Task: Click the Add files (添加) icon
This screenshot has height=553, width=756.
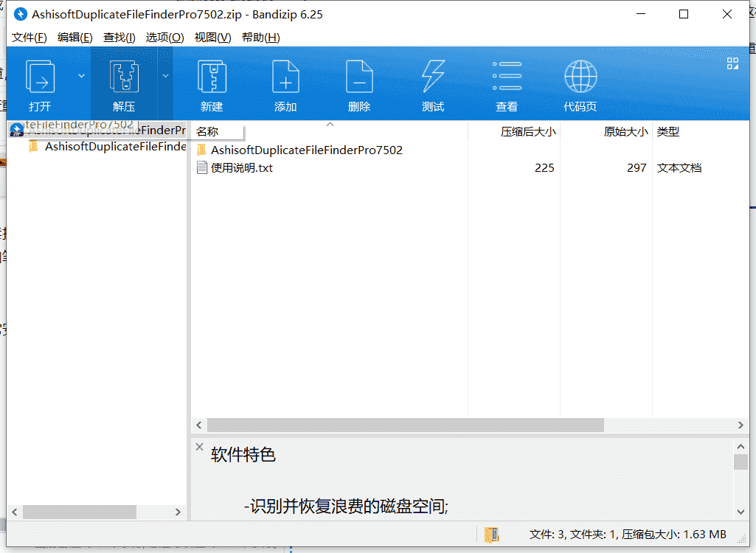Action: (285, 77)
